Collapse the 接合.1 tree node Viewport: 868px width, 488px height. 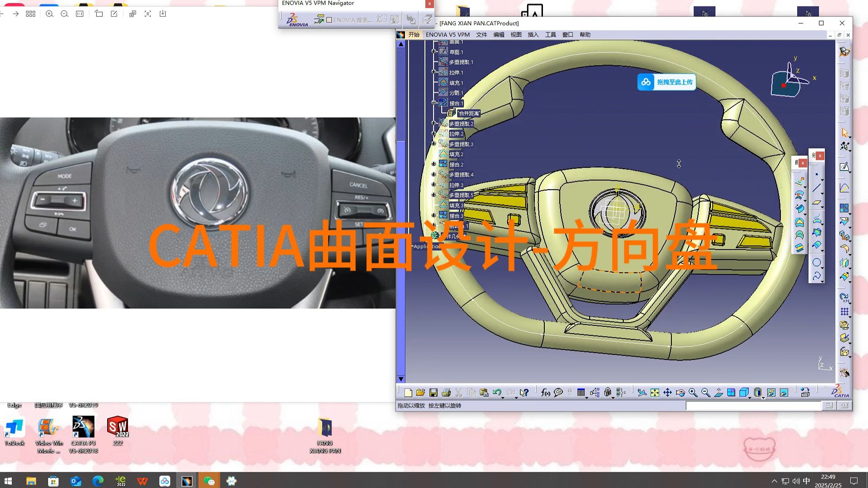[x=434, y=103]
